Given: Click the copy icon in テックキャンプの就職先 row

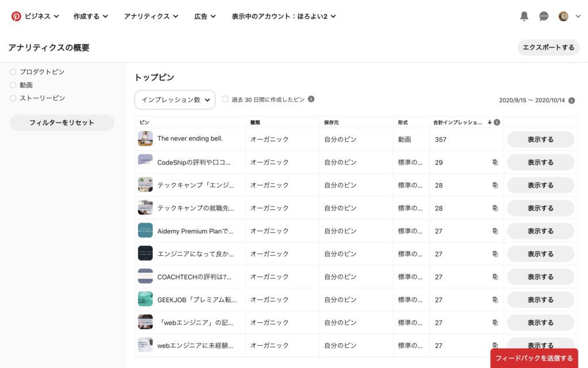Looking at the screenshot, I should tap(495, 208).
